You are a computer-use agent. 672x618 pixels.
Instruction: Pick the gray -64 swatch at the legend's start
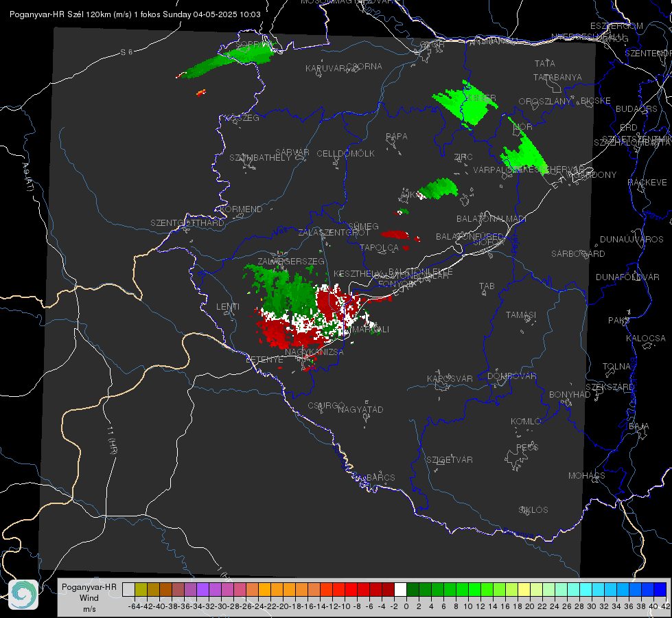click(128, 590)
